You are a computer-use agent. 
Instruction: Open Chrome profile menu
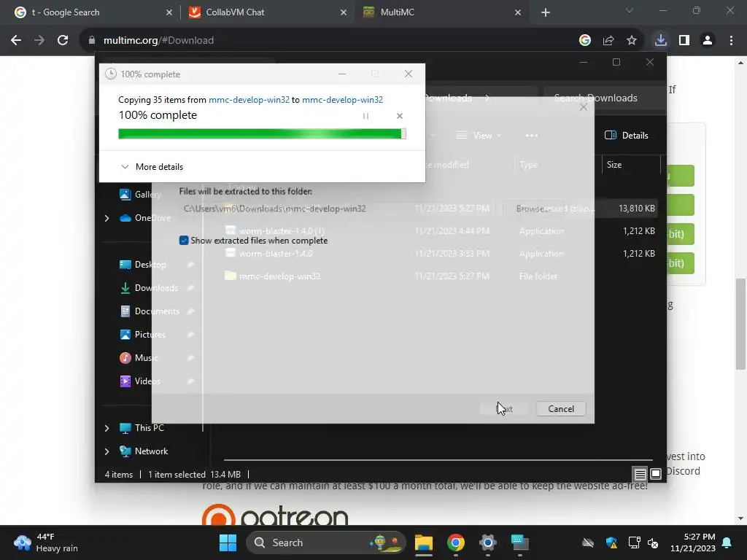[708, 41]
